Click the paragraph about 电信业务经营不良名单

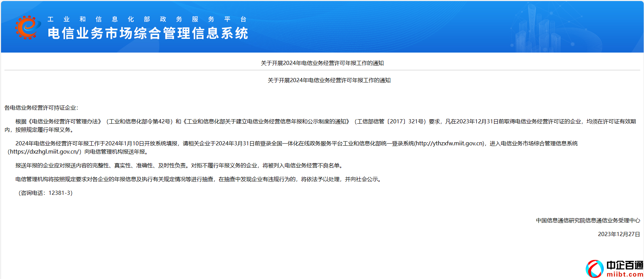(x=179, y=166)
